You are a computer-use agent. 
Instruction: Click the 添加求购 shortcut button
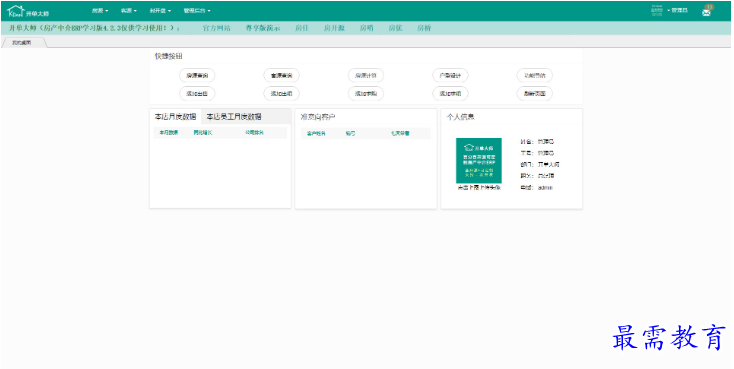coord(366,94)
